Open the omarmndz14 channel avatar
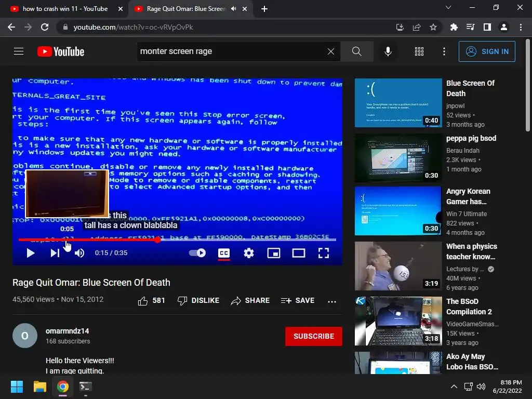 tap(25, 336)
